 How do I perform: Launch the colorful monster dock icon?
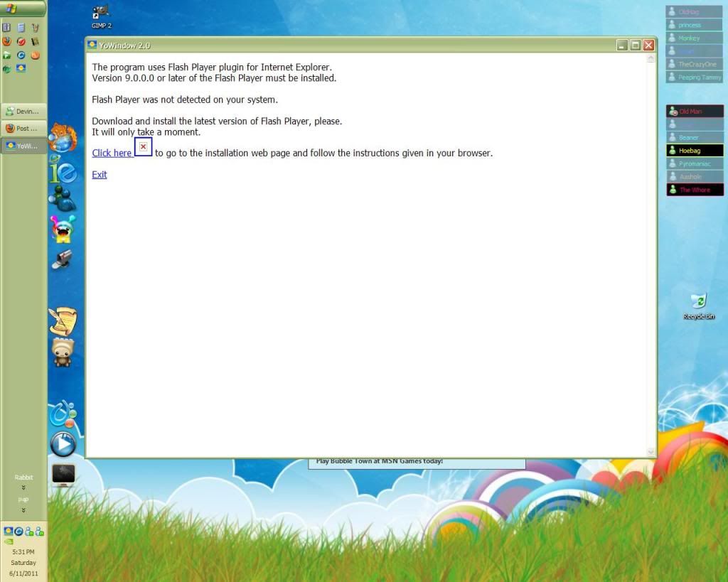[x=63, y=229]
